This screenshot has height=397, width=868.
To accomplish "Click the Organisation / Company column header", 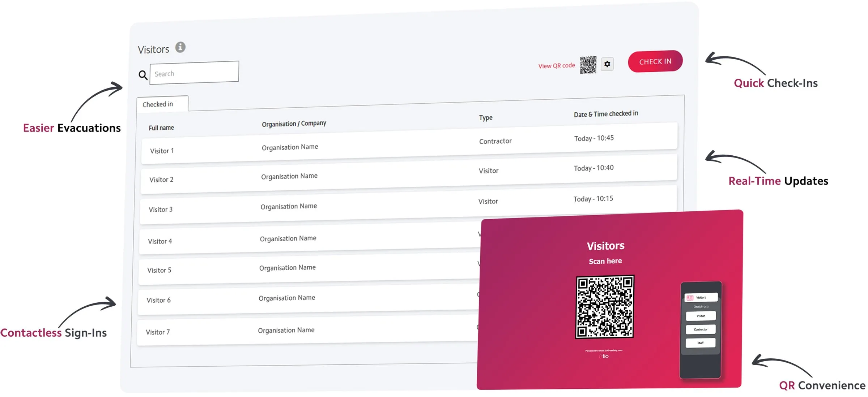I will point(294,124).
